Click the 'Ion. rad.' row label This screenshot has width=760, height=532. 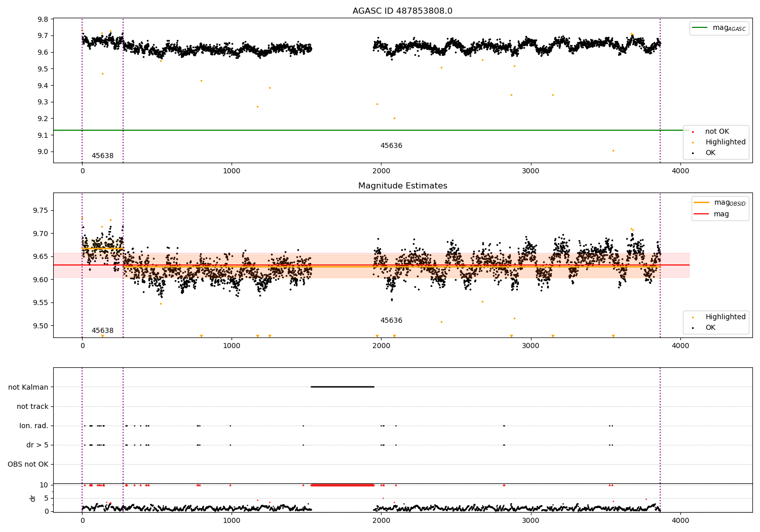pyautogui.click(x=34, y=426)
